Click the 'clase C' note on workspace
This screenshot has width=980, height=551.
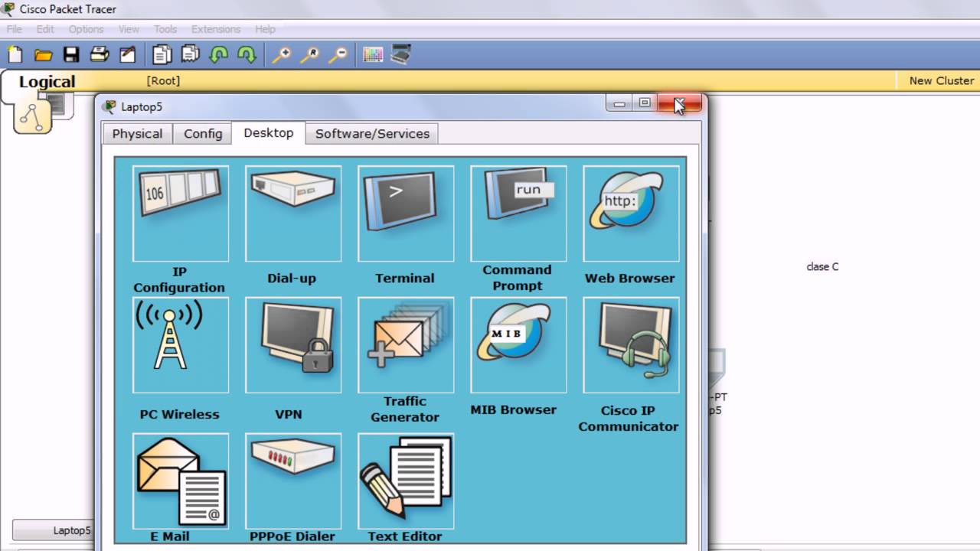pyautogui.click(x=822, y=266)
